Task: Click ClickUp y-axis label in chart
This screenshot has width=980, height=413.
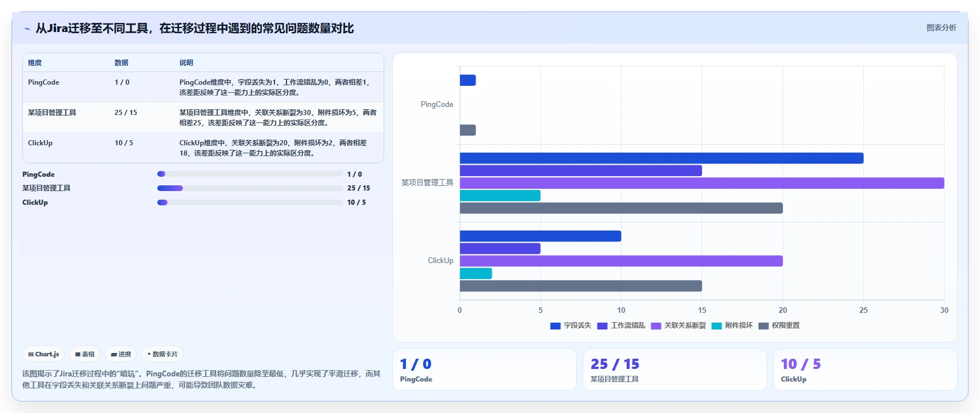Action: (x=440, y=261)
